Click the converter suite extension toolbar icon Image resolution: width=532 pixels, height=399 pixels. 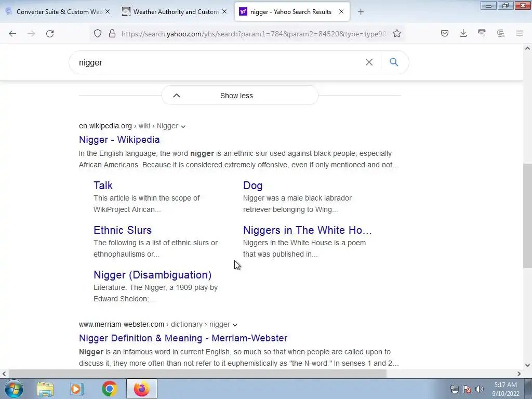coord(501,33)
